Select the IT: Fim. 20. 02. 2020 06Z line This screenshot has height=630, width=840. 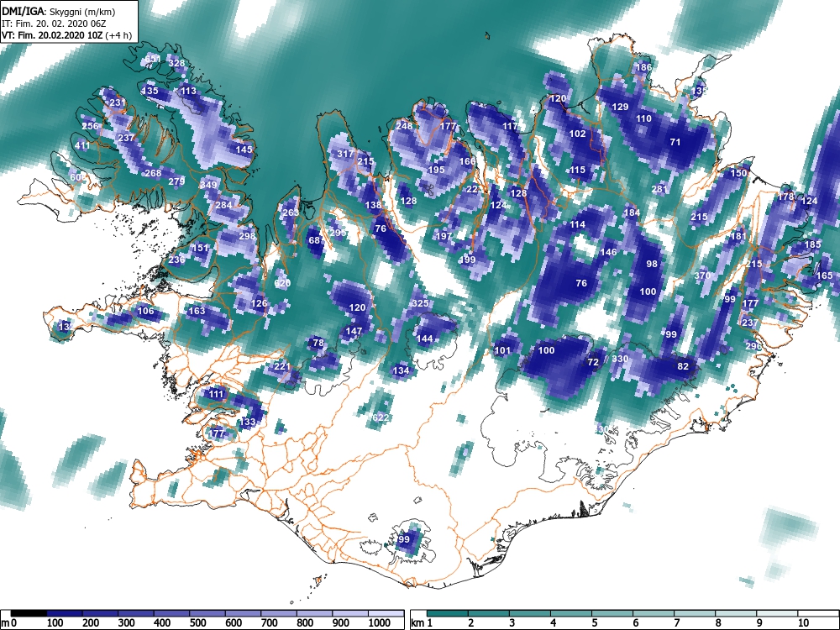(54, 24)
